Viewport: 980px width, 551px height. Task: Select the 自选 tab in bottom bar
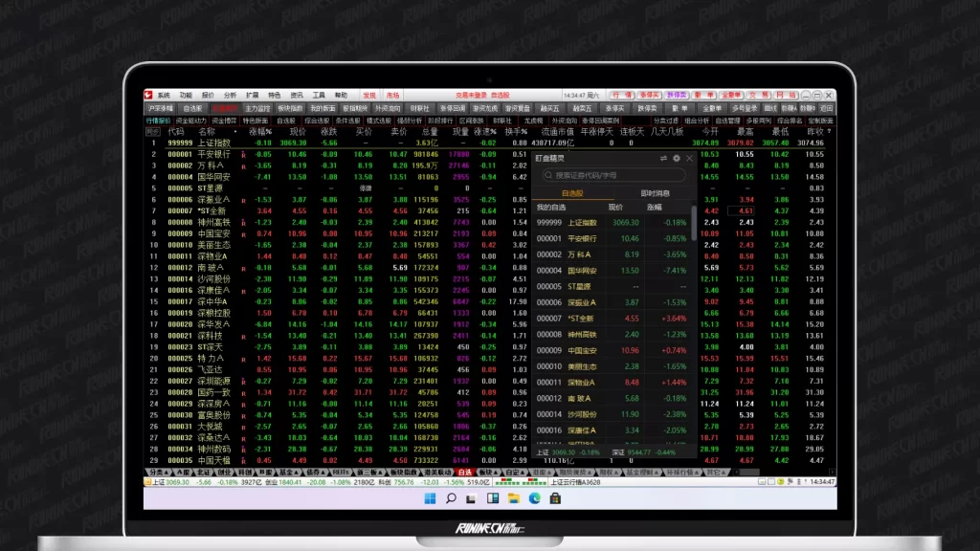pyautogui.click(x=464, y=473)
